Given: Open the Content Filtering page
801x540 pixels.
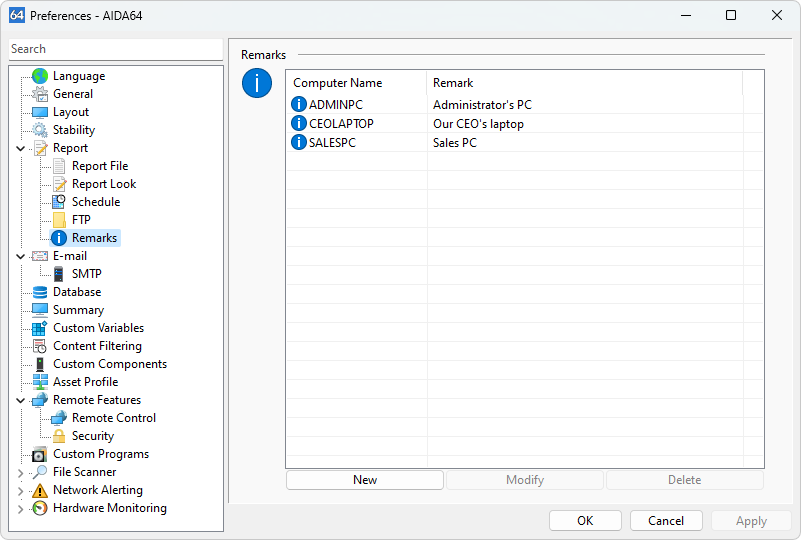Looking at the screenshot, I should tap(97, 346).
